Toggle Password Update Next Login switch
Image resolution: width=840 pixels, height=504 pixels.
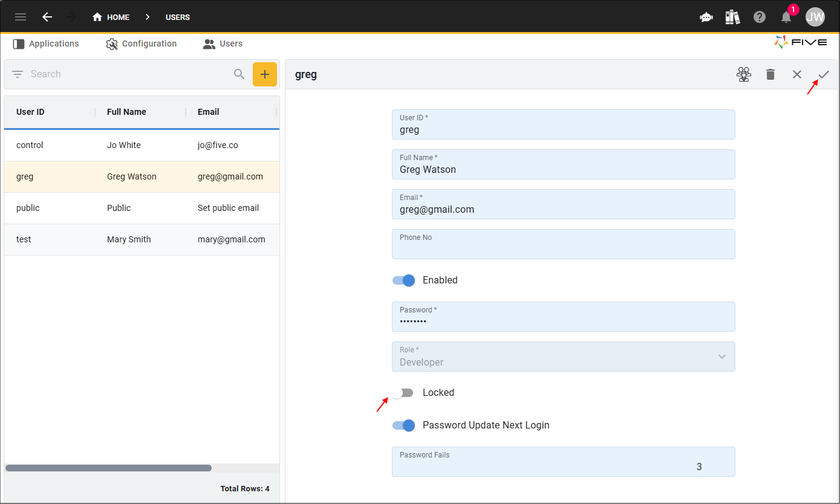pos(403,425)
